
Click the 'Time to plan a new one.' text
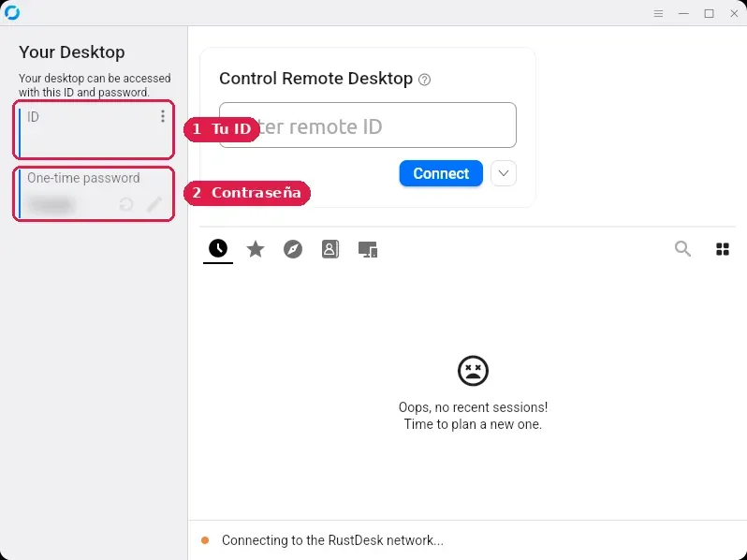pyautogui.click(x=473, y=424)
